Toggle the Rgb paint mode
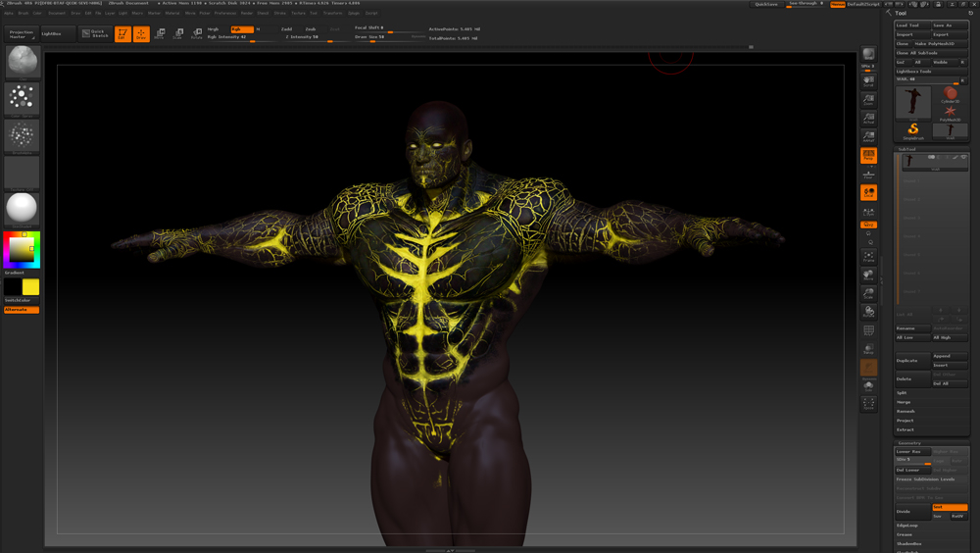Viewport: 980px width, 553px height. [x=240, y=29]
